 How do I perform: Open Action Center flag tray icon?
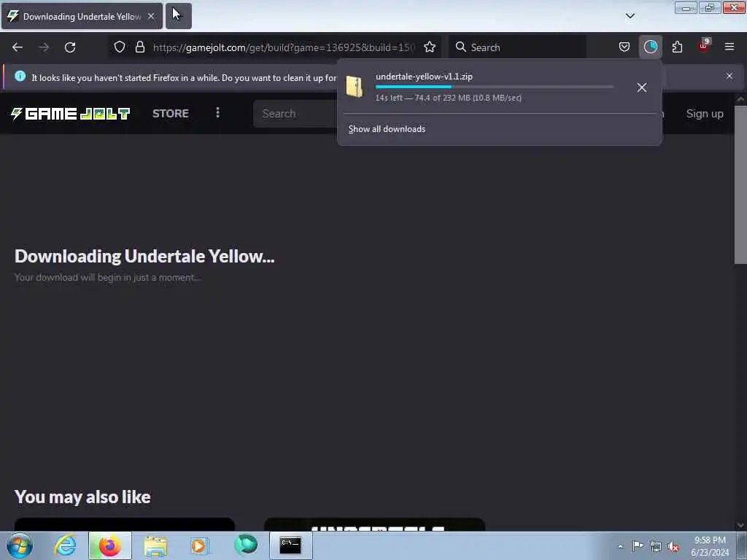click(638, 545)
